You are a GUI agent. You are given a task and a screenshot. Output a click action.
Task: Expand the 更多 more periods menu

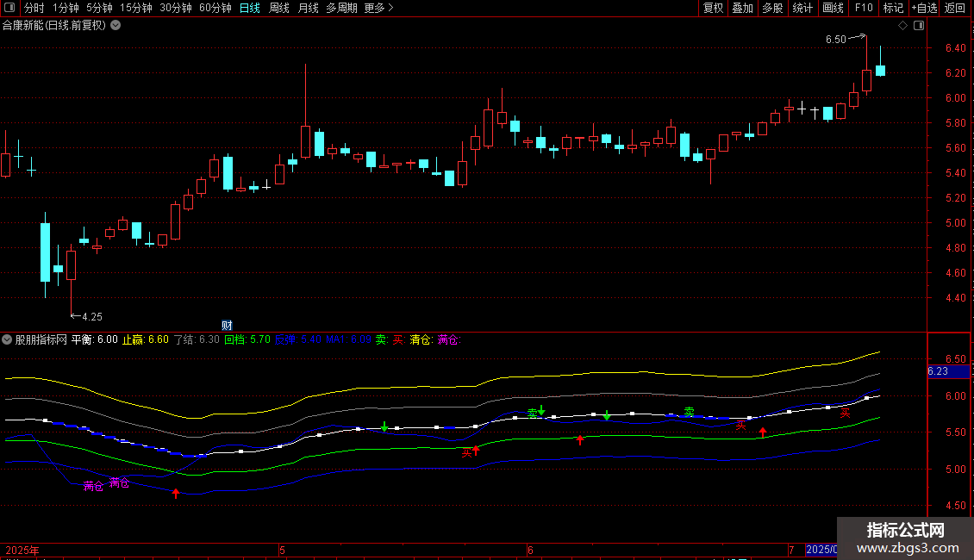(x=379, y=8)
